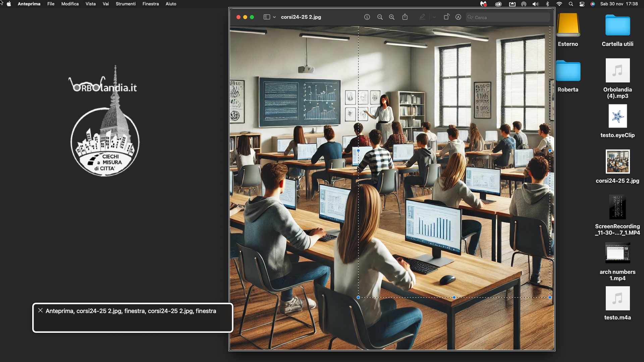This screenshot has width=644, height=362.
Task: Select the arch numbers 1.mp4 file
Action: coord(618,253)
